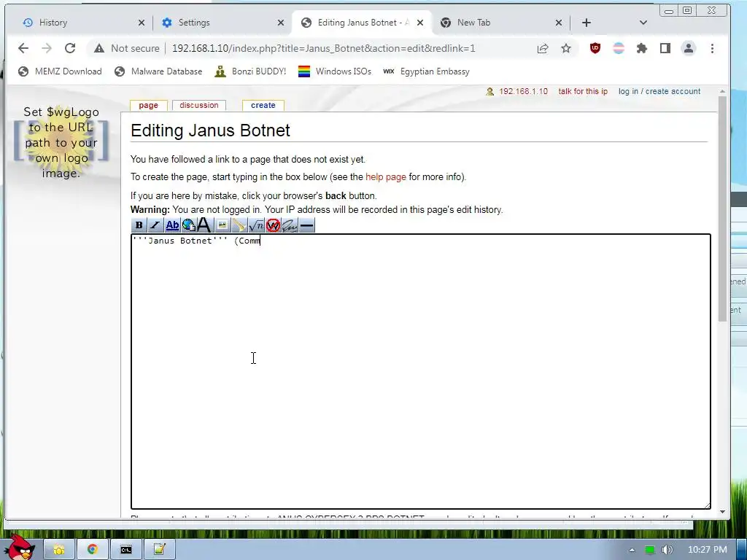Image resolution: width=747 pixels, height=560 pixels.
Task: Click ignore wiki formatting icon
Action: (273, 225)
